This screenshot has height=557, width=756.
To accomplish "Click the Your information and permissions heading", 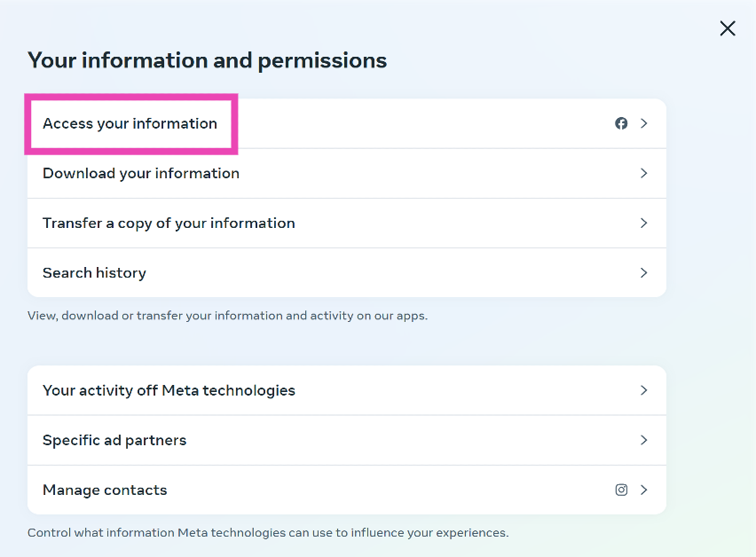I will click(207, 60).
